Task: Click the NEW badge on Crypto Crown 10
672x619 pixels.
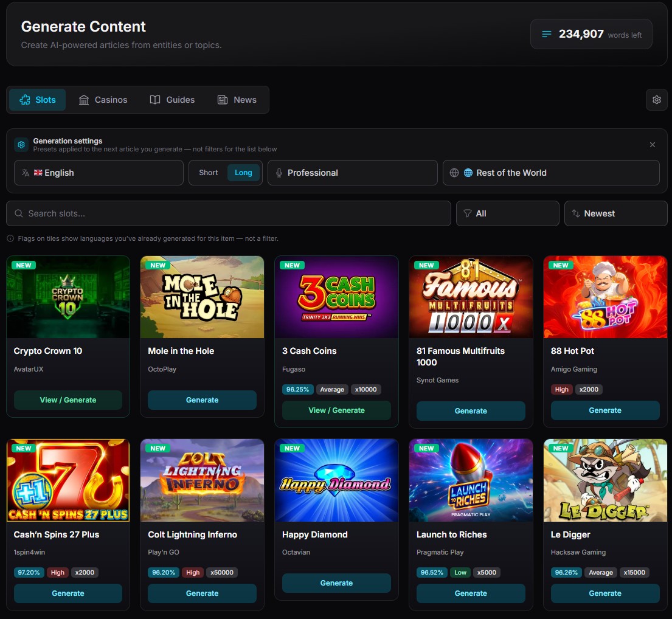Action: (24, 265)
